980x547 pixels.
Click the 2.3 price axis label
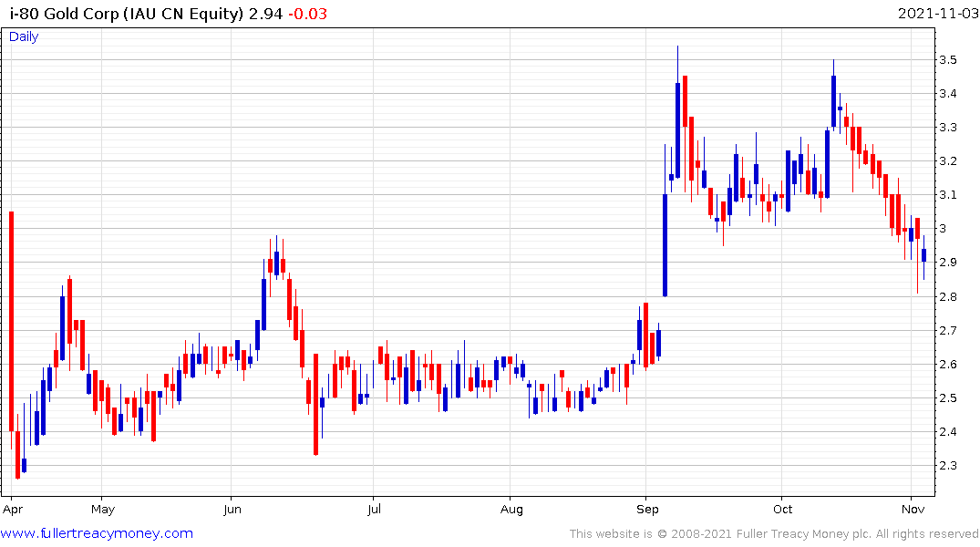948,466
